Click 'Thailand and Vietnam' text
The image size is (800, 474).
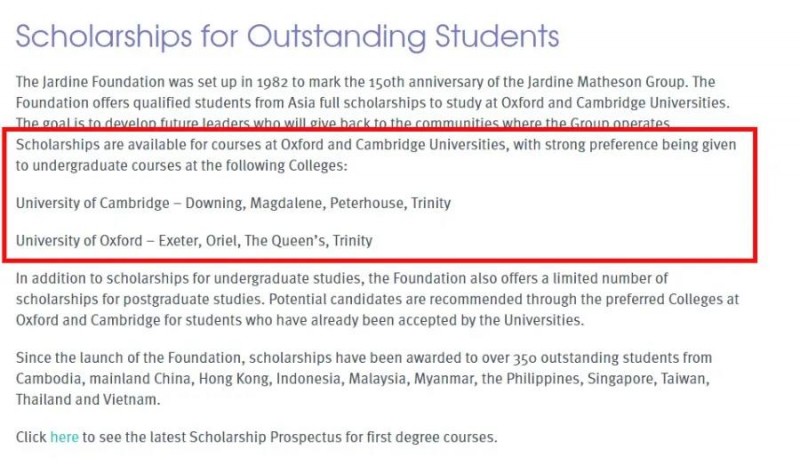88,400
